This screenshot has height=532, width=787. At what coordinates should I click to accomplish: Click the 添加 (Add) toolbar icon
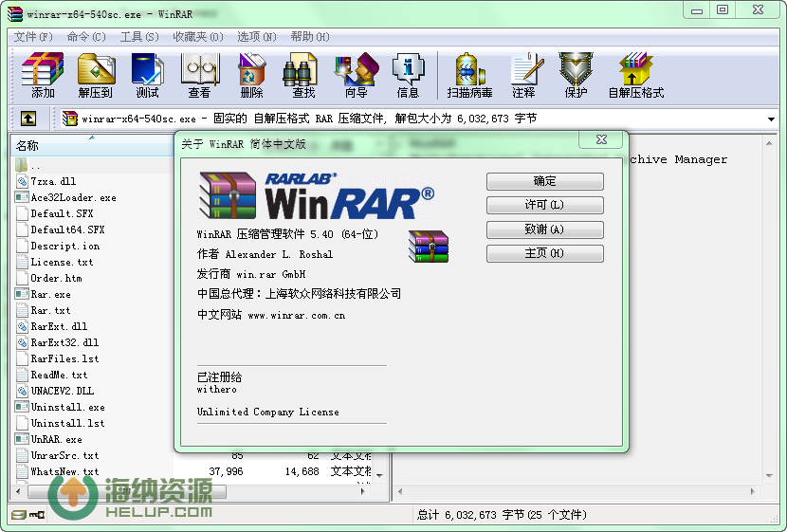tap(43, 75)
